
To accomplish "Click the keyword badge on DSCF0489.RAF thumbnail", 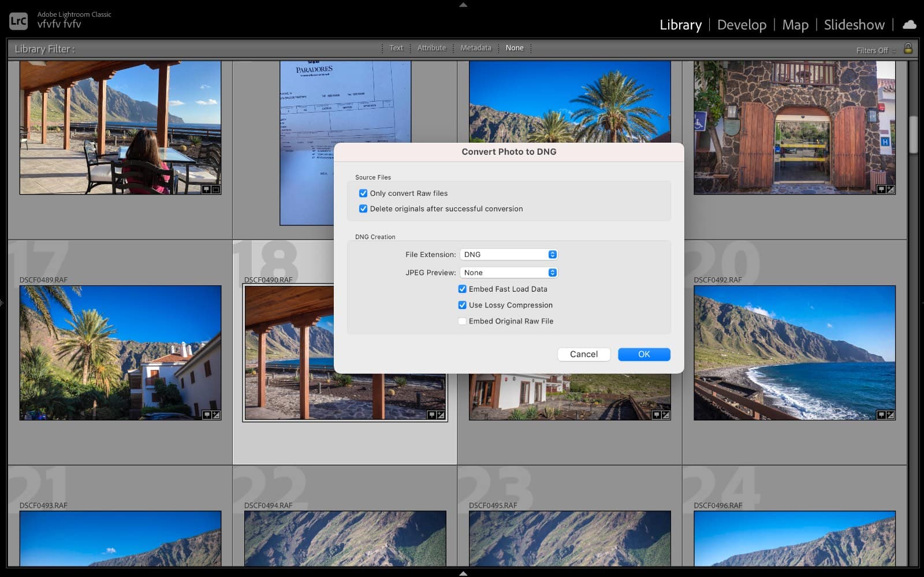I will (207, 415).
